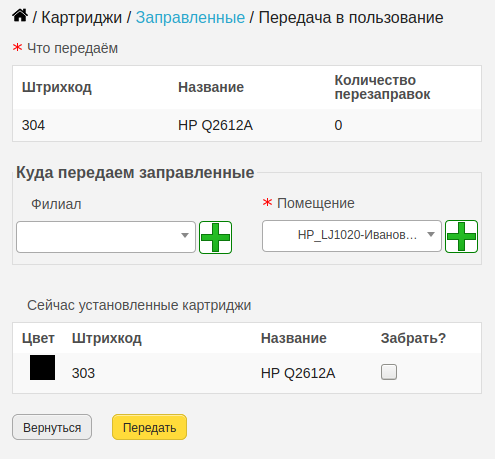Open the Филиал dropdown list
The width and height of the screenshot is (495, 459).
click(x=106, y=237)
